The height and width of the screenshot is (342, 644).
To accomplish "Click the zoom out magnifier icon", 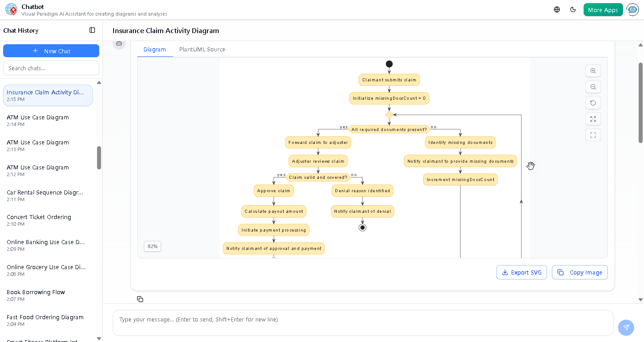I will (x=593, y=87).
